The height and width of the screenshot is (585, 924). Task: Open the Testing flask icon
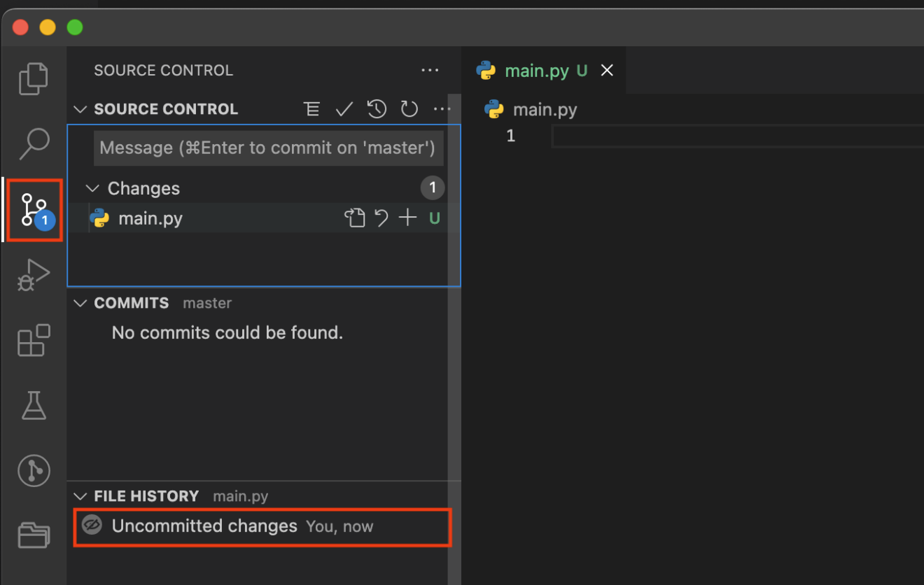34,405
